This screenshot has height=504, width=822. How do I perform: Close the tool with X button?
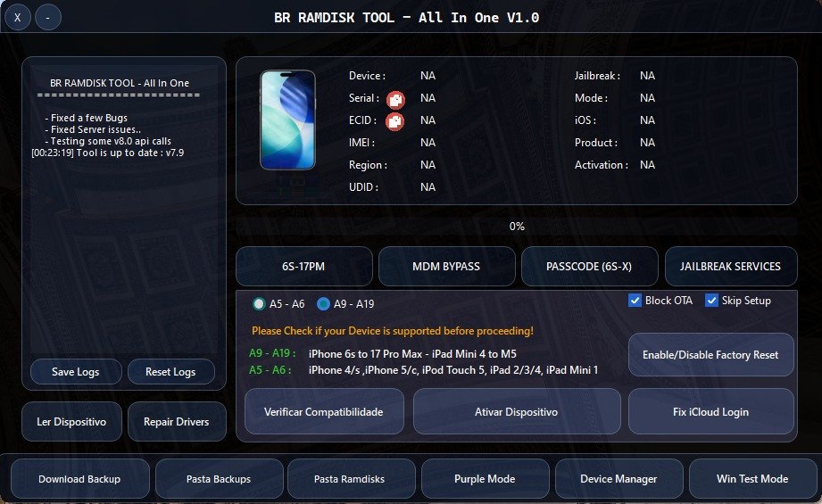[x=18, y=17]
